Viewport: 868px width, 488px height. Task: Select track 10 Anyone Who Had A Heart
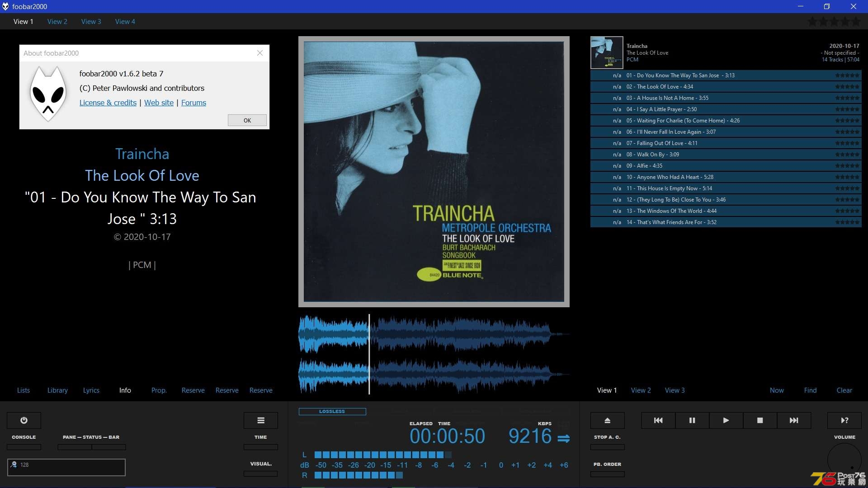[x=726, y=177]
